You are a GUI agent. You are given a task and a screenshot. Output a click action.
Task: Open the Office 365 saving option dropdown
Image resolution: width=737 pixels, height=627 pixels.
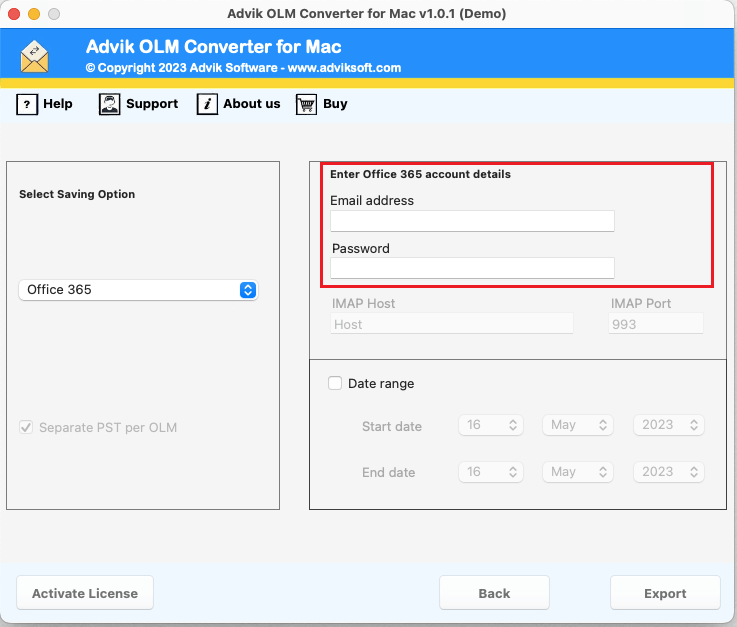tap(138, 290)
